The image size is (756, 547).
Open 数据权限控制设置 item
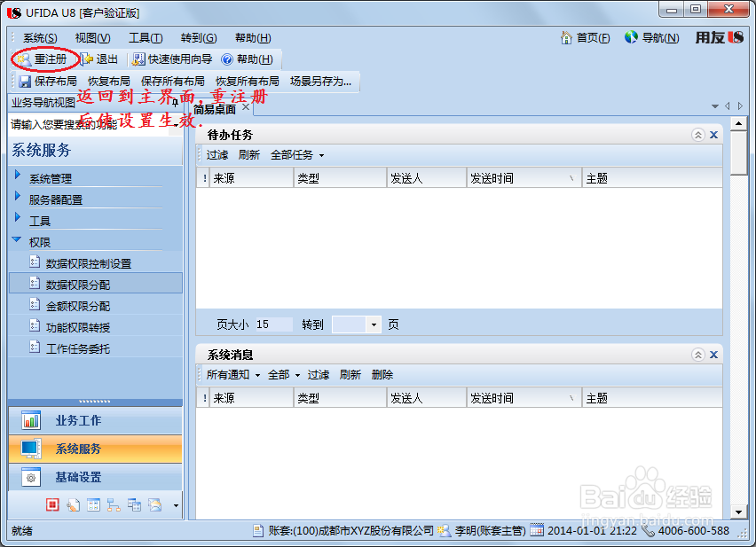pos(89,264)
